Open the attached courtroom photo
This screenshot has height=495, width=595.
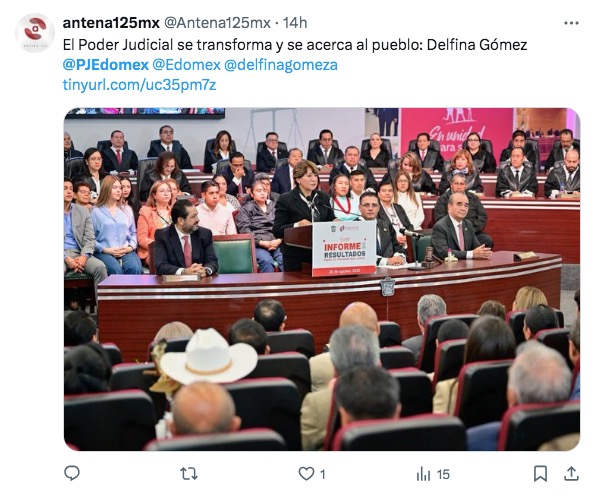tap(322, 279)
